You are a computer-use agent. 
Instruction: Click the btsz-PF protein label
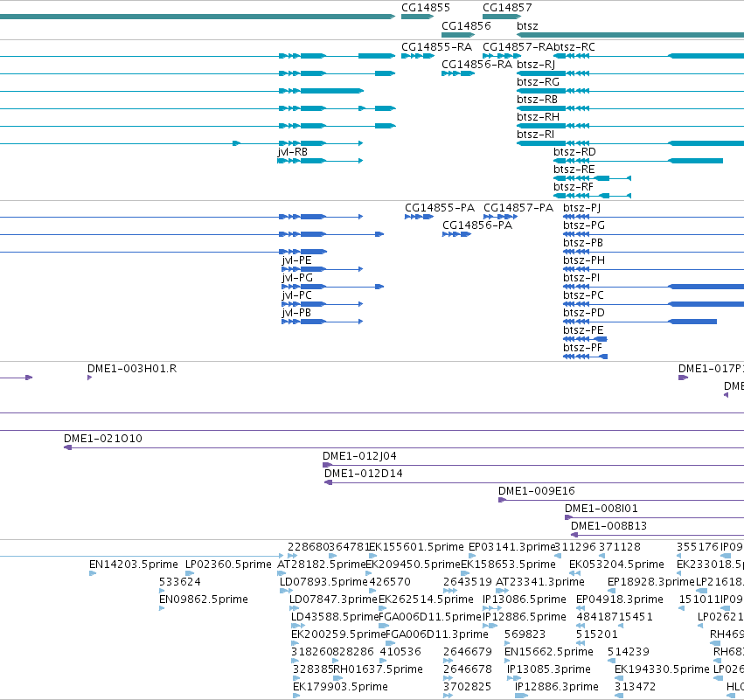[582, 348]
